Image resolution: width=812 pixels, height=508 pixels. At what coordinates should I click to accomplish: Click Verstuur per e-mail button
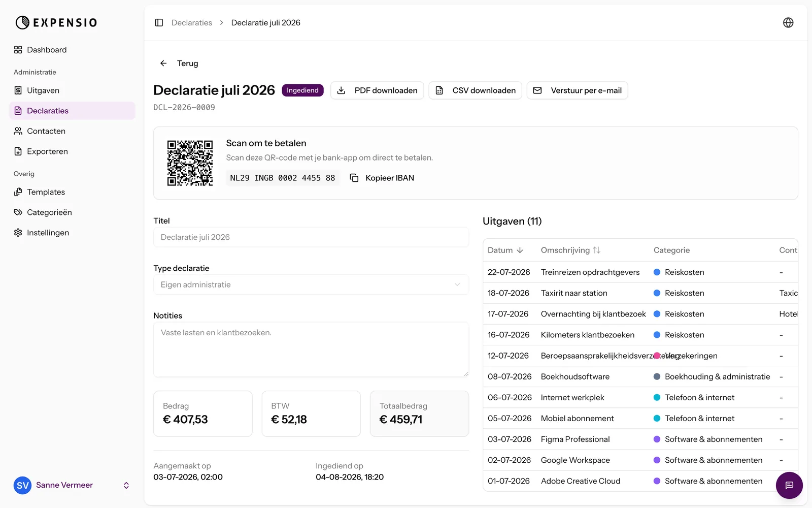point(577,90)
